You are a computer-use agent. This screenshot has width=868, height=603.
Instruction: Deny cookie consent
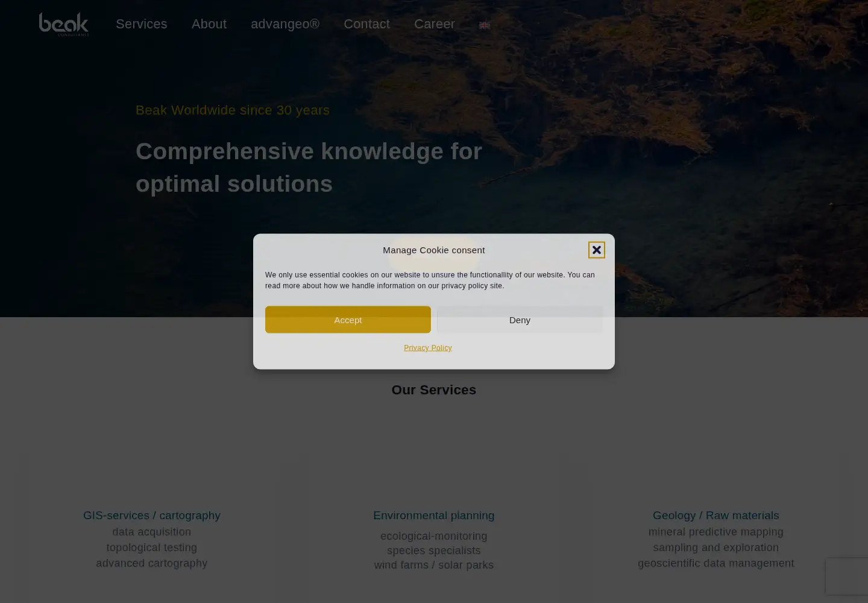click(520, 320)
